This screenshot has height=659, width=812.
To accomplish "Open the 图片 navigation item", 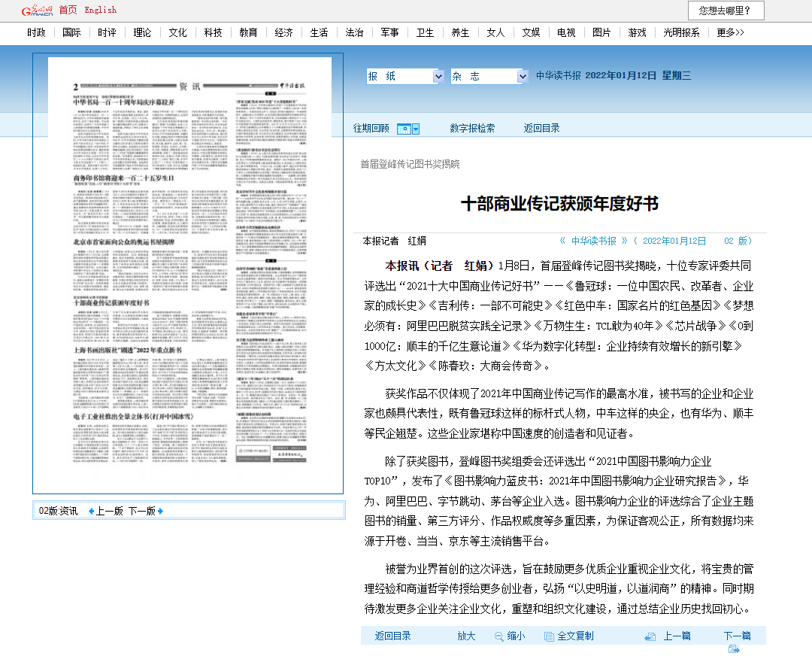I will pos(601,32).
